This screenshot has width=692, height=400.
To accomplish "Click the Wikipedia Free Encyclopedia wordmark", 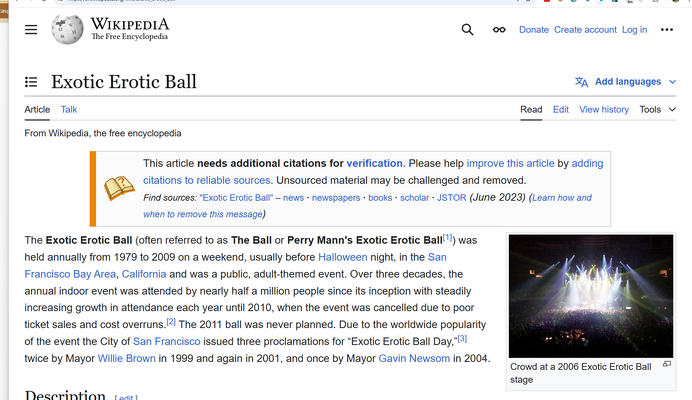I will pyautogui.click(x=130, y=29).
